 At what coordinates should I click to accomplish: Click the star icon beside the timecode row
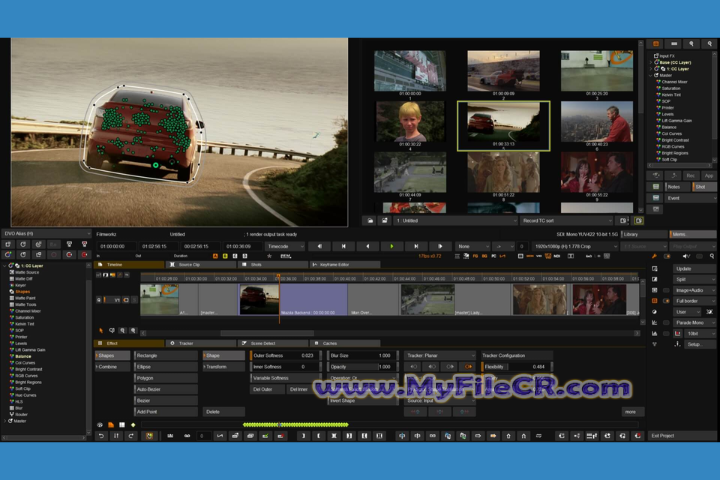point(270,256)
